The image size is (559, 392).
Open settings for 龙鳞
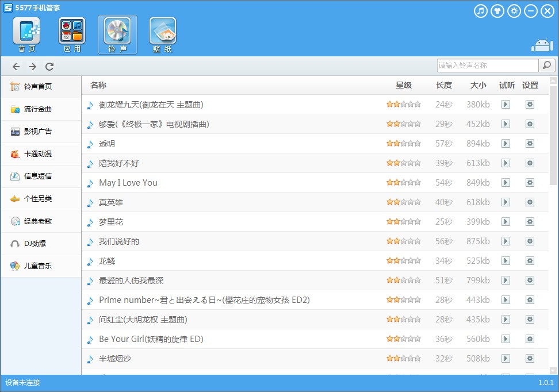click(x=530, y=260)
